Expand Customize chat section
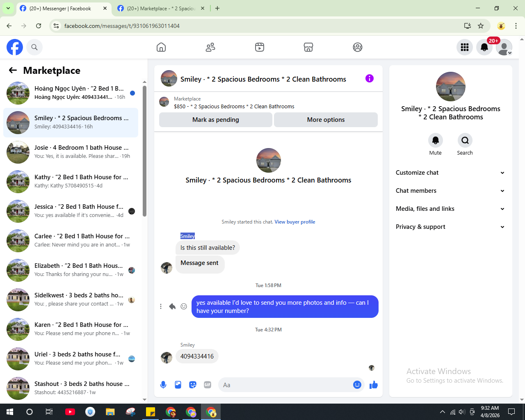Image resolution: width=525 pixels, height=420 pixels. 450,173
